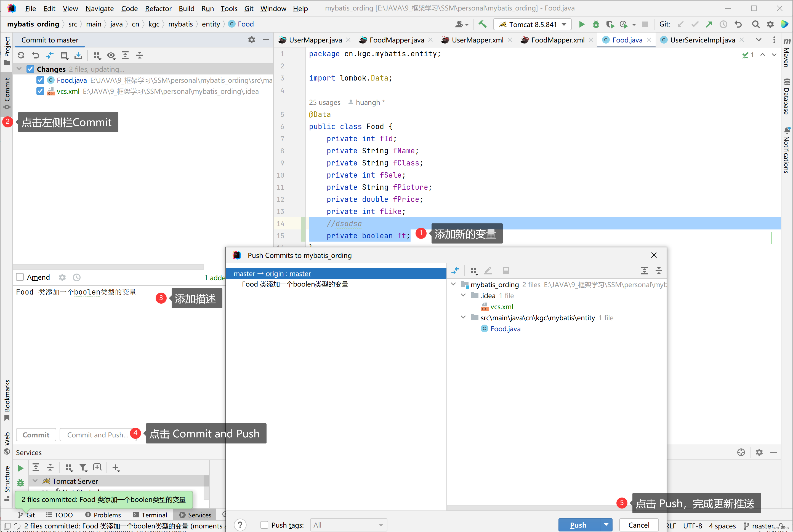Screen dimensions: 793x532
Task: Click master branch widget in status bar
Action: click(x=759, y=526)
